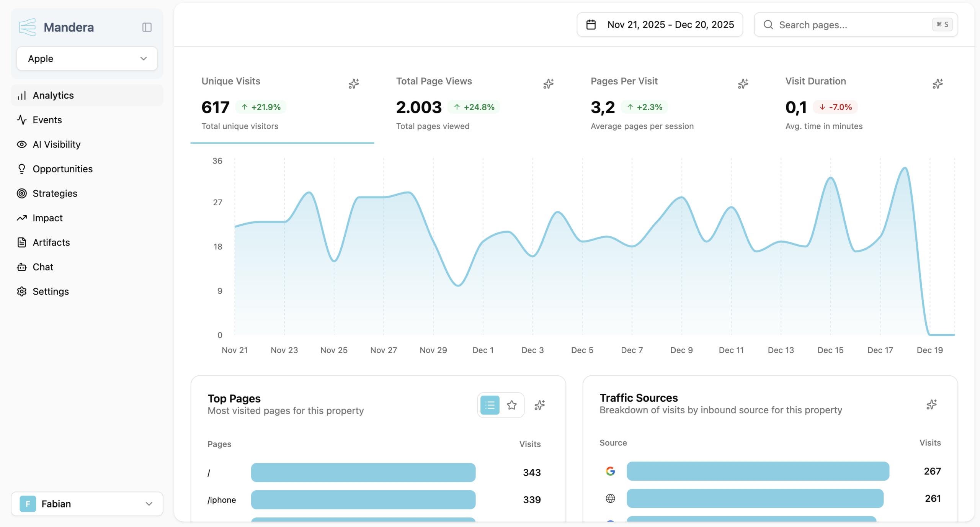
Task: Click the sparkle icon on Unique Visits
Action: 354,83
